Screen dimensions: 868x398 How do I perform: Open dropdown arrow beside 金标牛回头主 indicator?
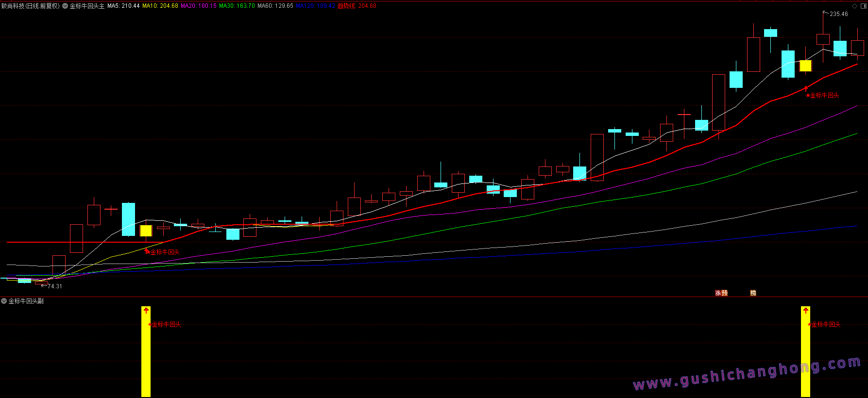point(65,6)
